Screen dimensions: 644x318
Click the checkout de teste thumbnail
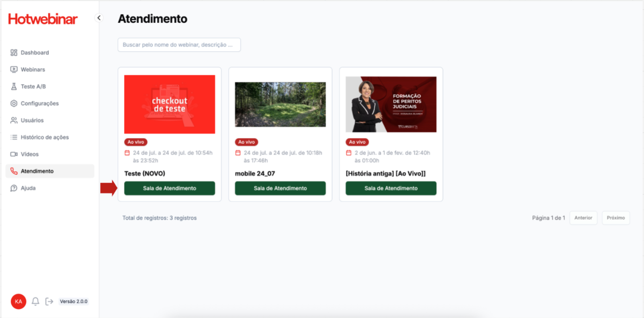click(170, 104)
